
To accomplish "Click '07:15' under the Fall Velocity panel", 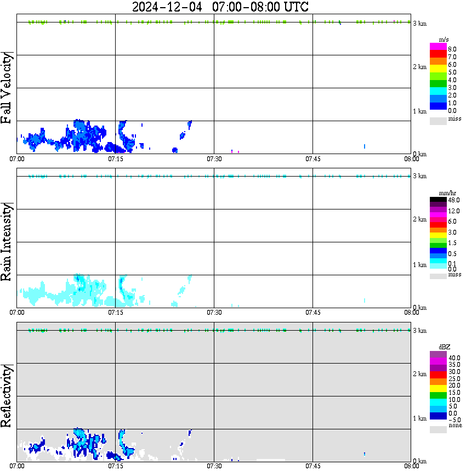I will 116,159.
